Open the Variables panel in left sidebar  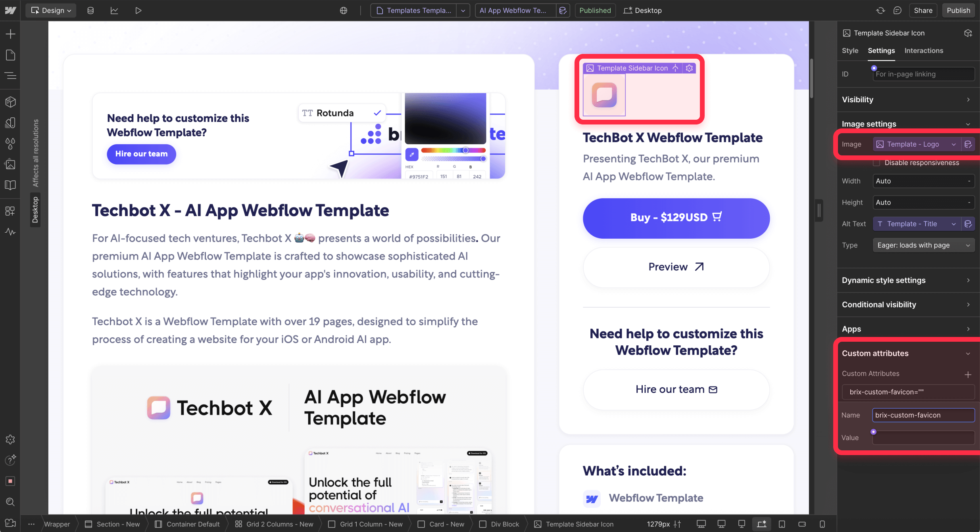[x=10, y=123]
